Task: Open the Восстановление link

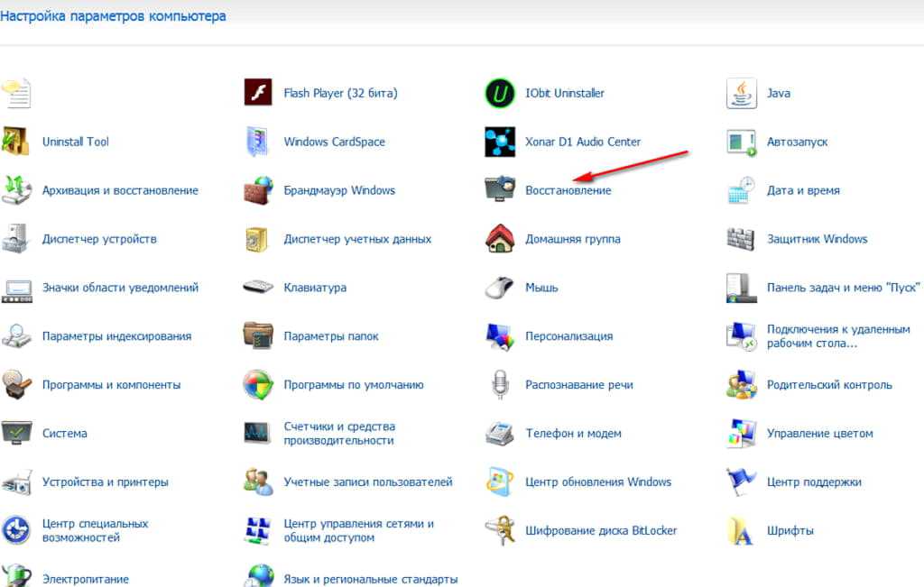Action: (568, 190)
